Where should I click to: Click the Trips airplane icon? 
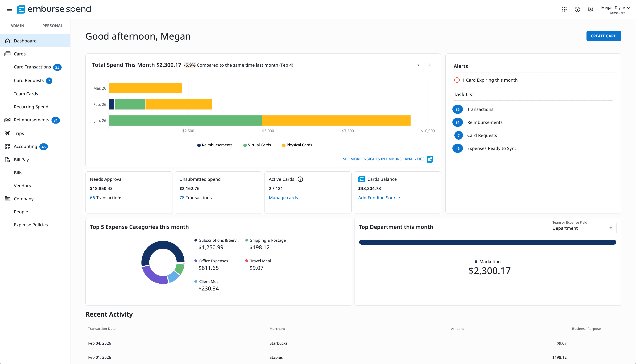pyautogui.click(x=7, y=133)
